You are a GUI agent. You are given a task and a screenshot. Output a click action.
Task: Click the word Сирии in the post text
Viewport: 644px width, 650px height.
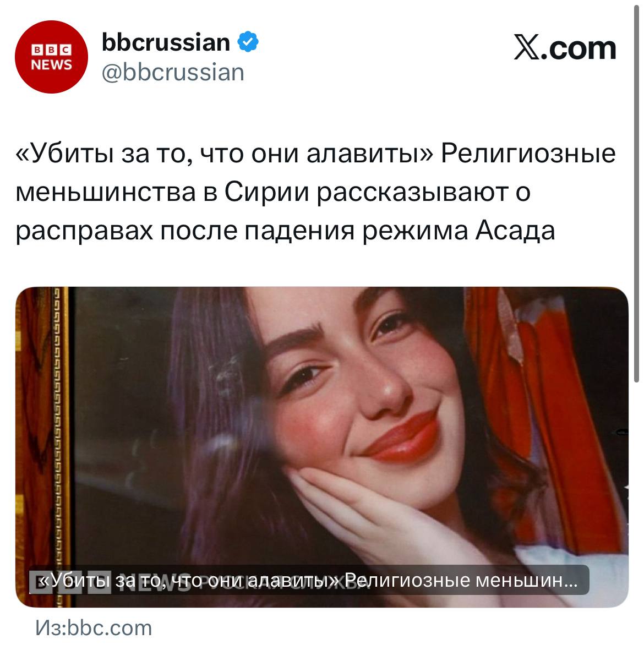(266, 192)
